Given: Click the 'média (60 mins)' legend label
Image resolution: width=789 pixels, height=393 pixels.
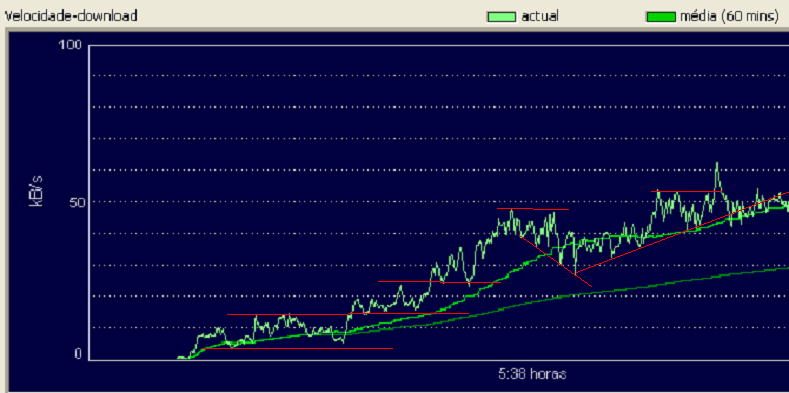Looking at the screenshot, I should (730, 17).
